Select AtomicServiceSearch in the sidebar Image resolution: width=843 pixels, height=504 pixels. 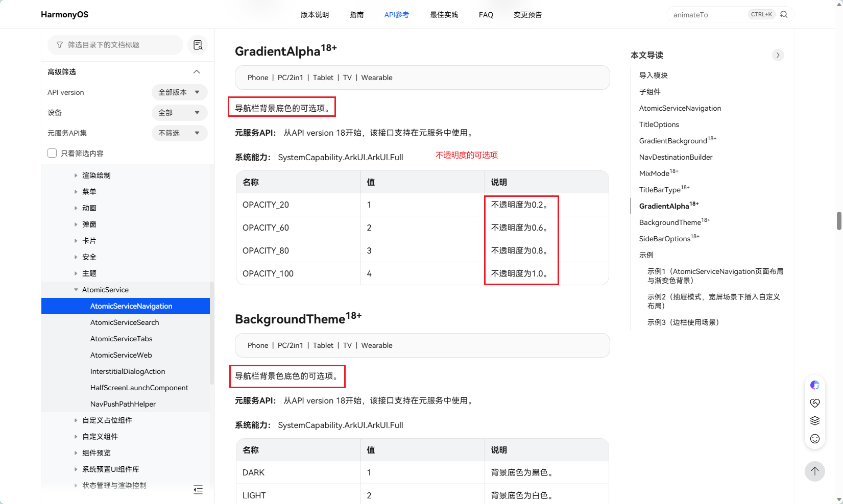click(x=125, y=322)
